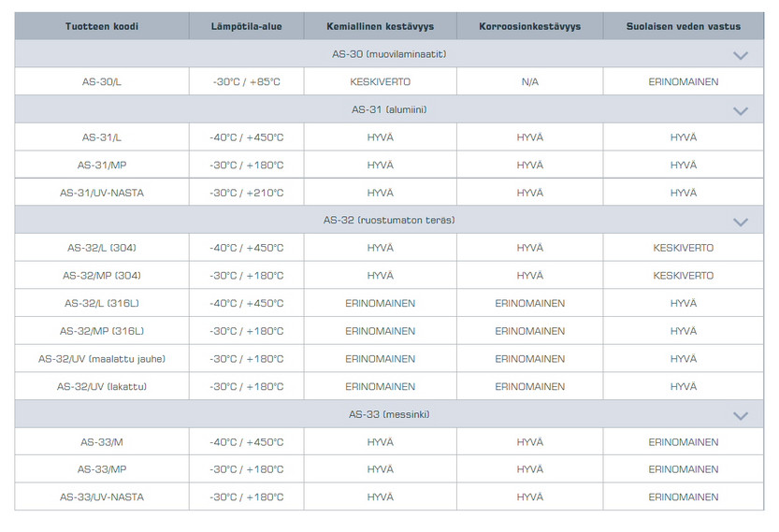Collapse the AS-31 (alumiini) section chevron
This screenshot has height=532, width=779.
pos(741,110)
